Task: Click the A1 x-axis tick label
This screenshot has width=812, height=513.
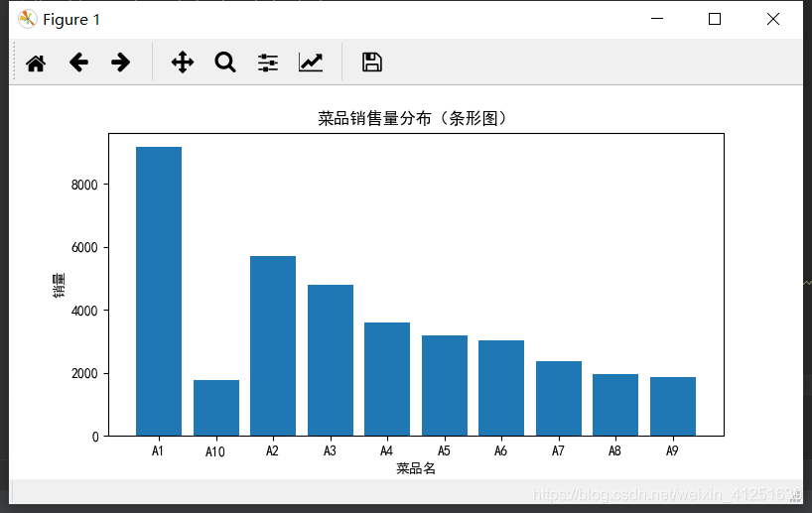Action: (158, 450)
